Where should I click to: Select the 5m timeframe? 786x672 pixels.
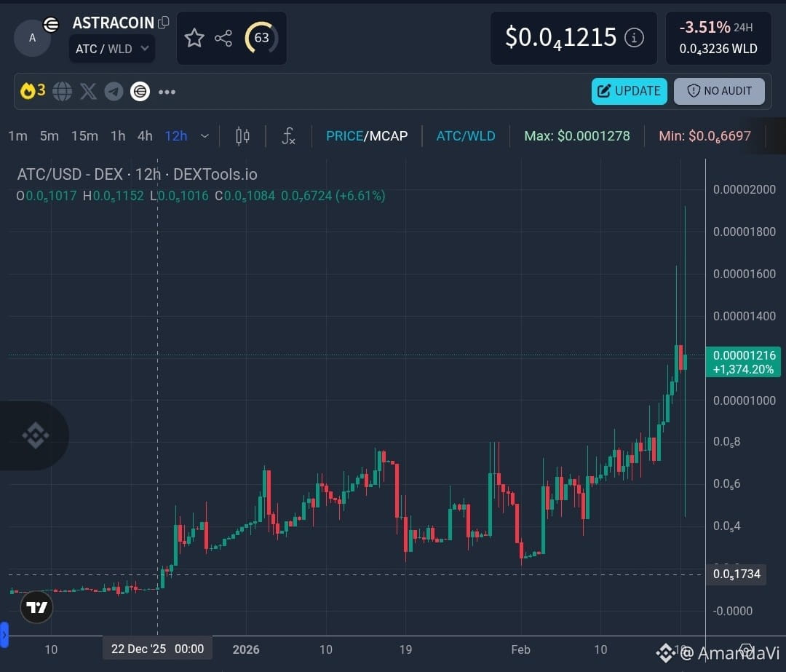coord(49,136)
